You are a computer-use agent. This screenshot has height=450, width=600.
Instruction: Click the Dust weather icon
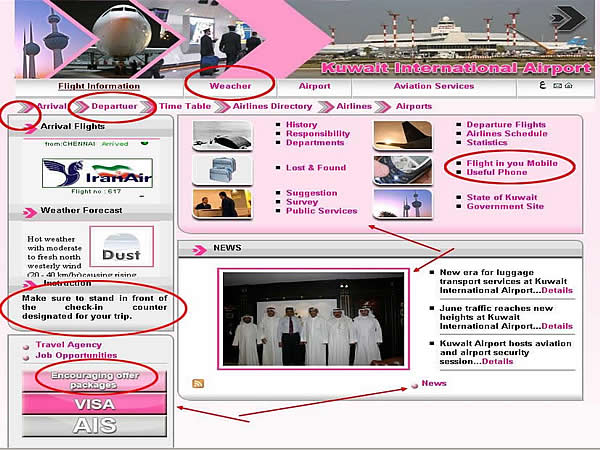coord(121,246)
